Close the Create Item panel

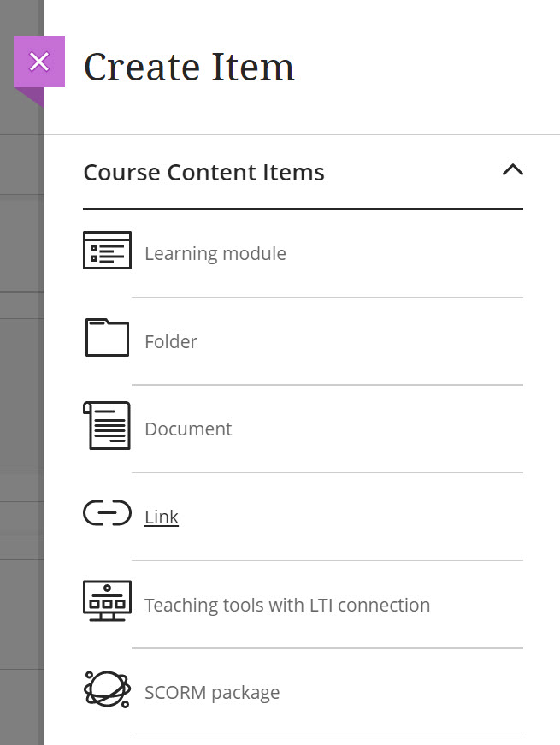39,62
